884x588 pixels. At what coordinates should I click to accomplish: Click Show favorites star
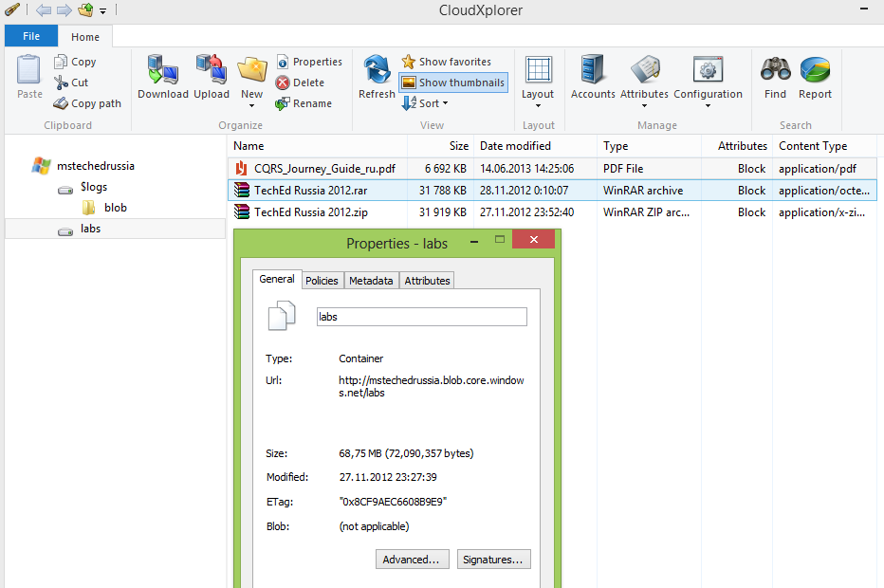coord(408,62)
